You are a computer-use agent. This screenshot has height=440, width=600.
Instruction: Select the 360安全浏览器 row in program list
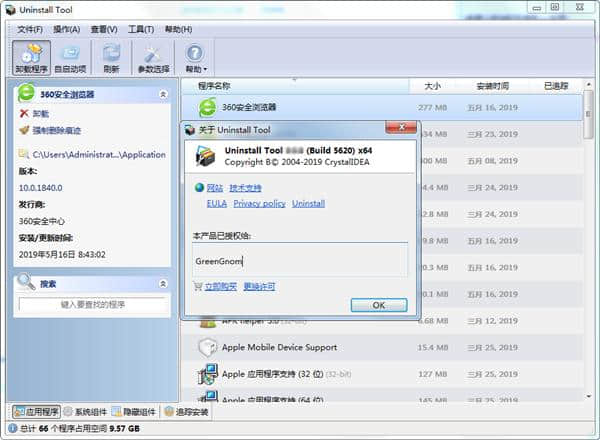[x=382, y=108]
